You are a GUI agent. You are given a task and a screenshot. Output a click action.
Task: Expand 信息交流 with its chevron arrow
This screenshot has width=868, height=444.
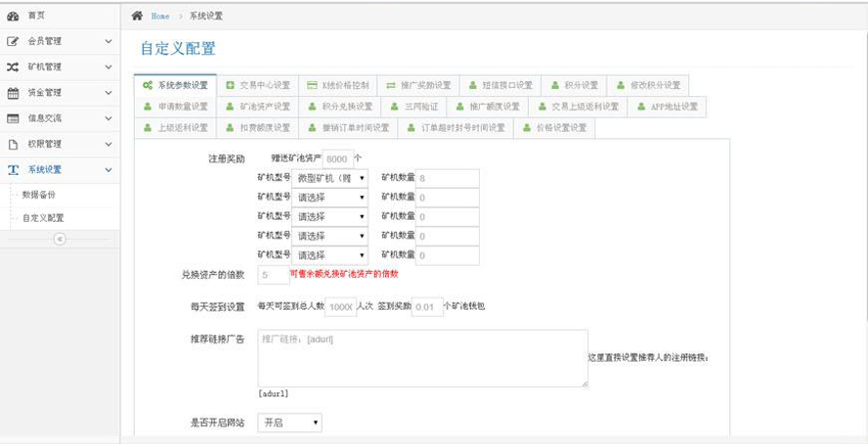pos(108,118)
